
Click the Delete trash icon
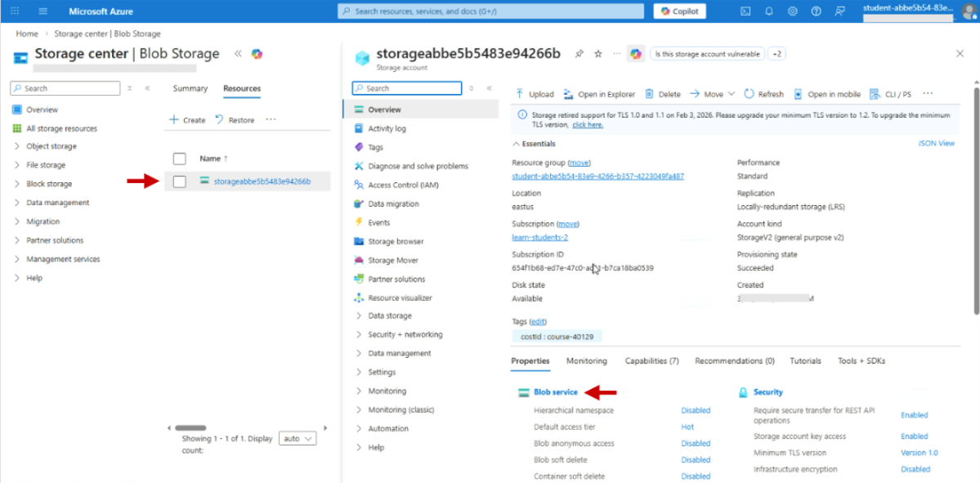click(x=662, y=94)
